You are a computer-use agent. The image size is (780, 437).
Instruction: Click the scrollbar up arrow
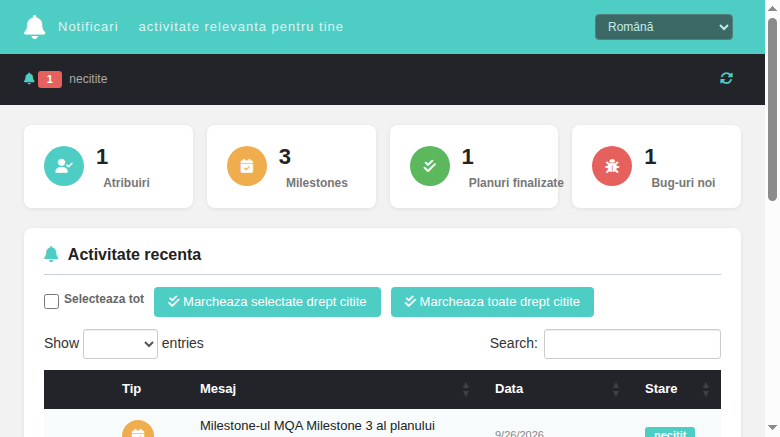tap(772, 8)
